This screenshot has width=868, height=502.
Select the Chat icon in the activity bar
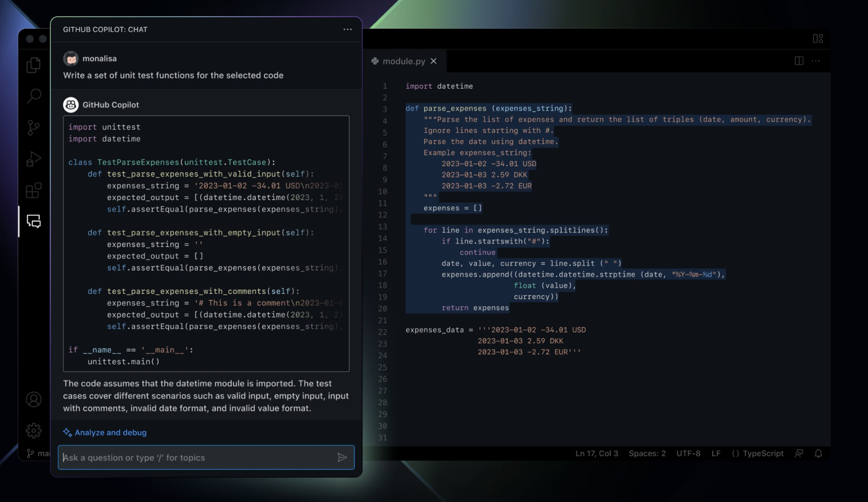(33, 222)
